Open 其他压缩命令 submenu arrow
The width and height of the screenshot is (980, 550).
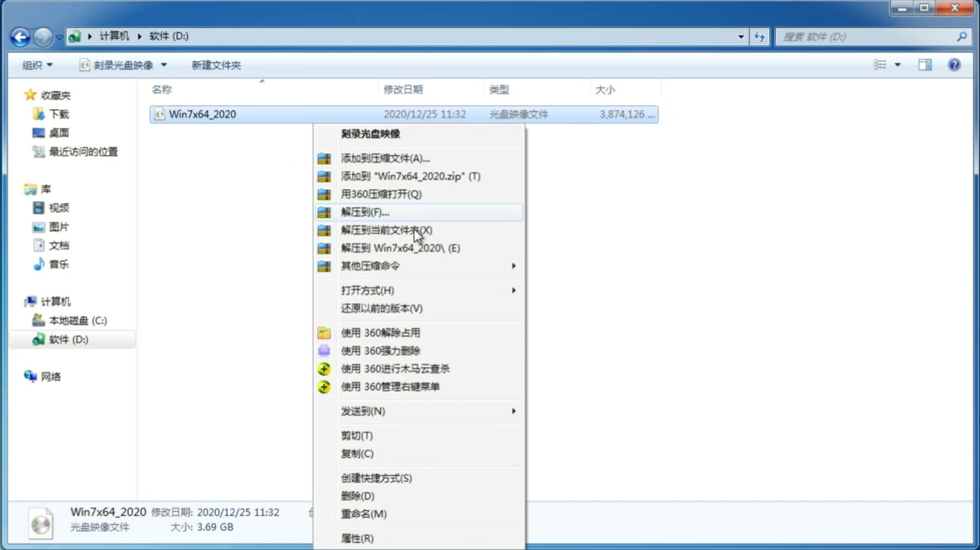513,265
